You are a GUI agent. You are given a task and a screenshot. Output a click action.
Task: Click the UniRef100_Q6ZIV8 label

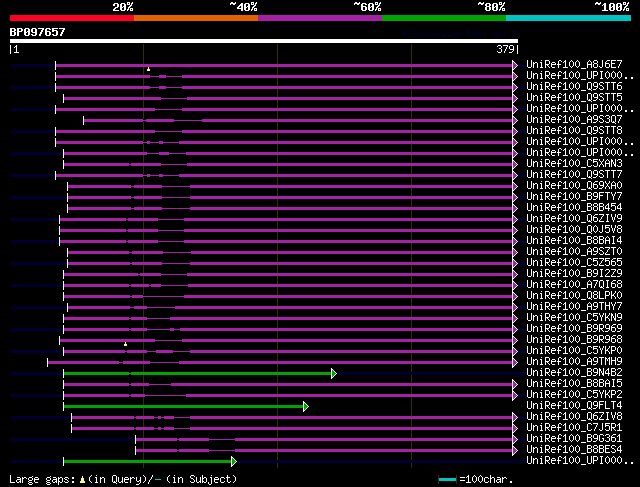(574, 417)
